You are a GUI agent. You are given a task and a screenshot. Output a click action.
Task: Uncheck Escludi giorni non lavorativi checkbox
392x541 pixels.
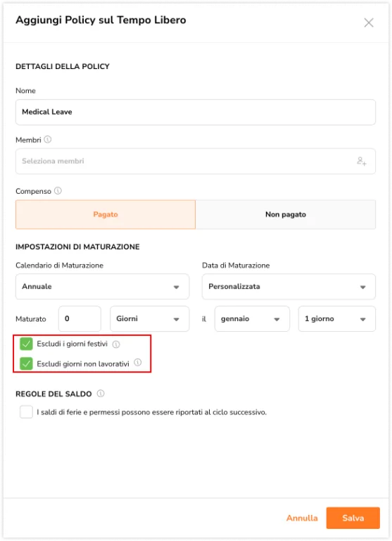click(x=26, y=363)
